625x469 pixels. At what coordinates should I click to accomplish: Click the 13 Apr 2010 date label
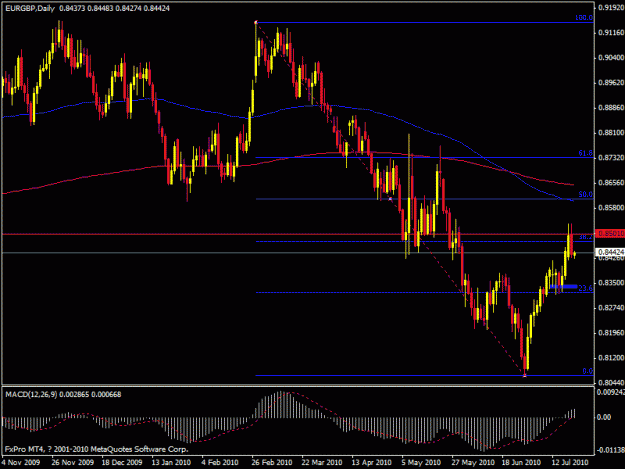point(371,463)
